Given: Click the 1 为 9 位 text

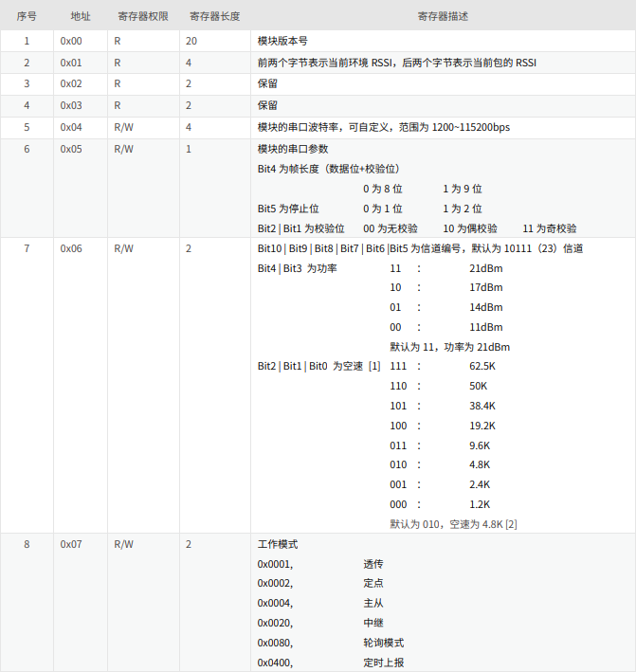Looking at the screenshot, I should click(463, 189).
